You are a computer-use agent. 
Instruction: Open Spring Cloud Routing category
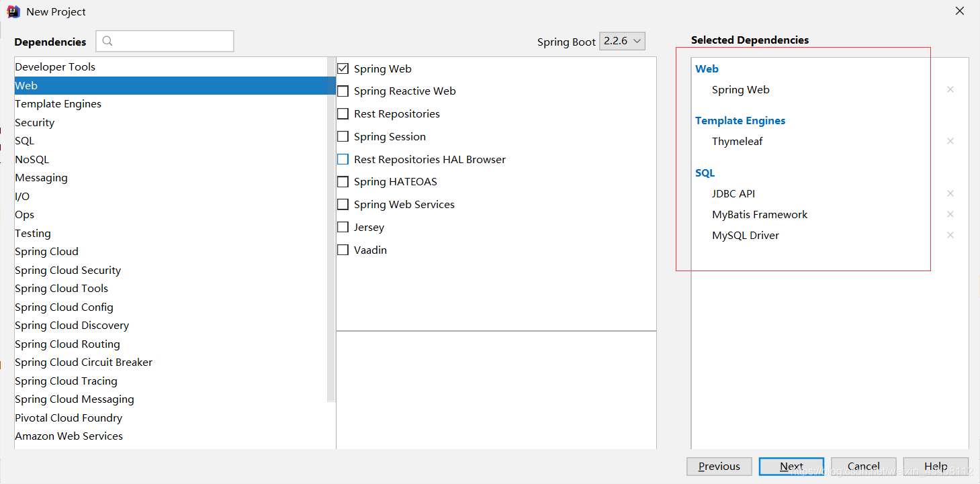[x=171, y=344]
